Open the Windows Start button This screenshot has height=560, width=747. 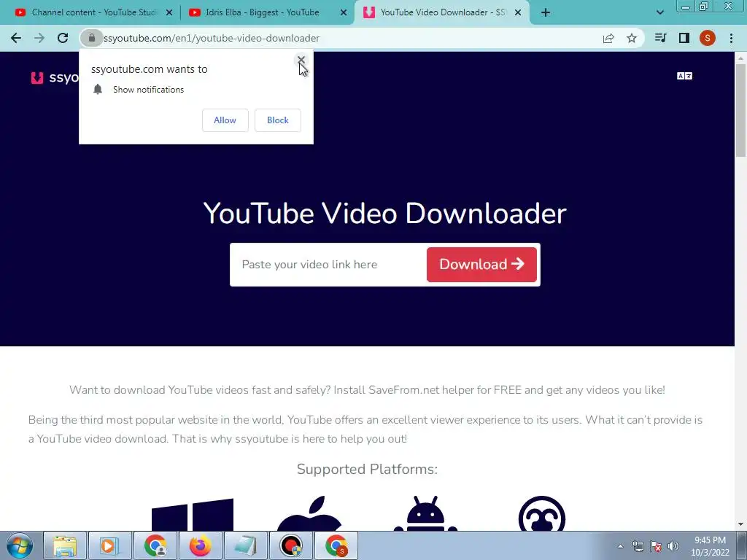pos(20,545)
